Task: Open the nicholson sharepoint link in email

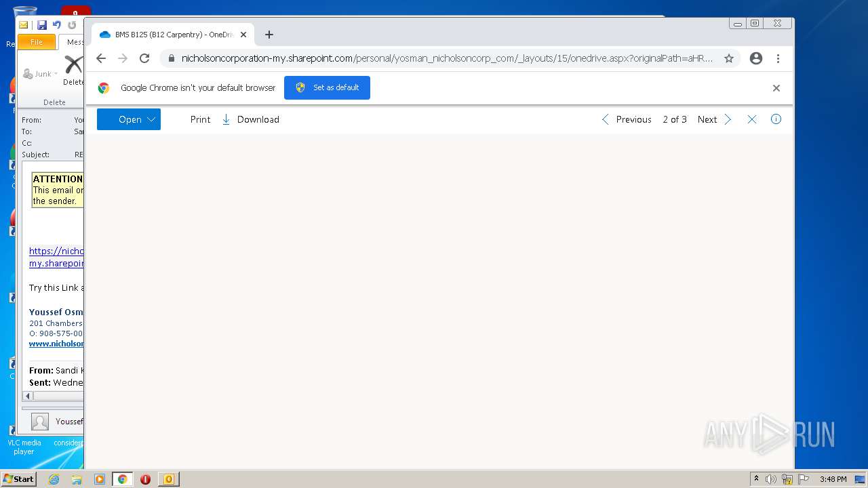Action: 56,257
